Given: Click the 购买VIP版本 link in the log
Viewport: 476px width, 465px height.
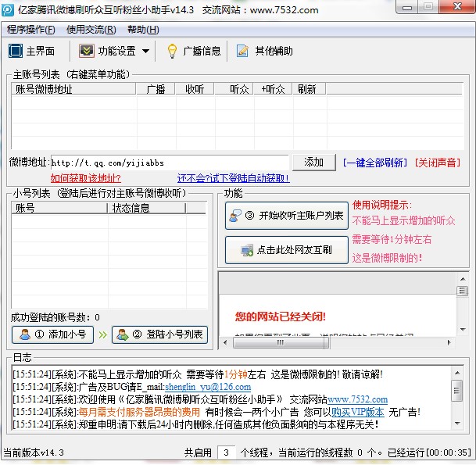Looking at the screenshot, I should (357, 412).
